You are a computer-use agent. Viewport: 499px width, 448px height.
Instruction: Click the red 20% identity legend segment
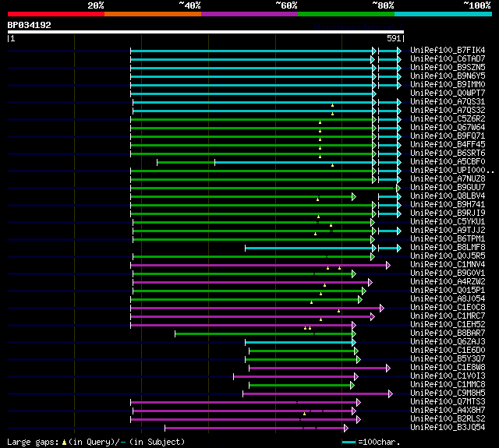[x=56, y=14]
